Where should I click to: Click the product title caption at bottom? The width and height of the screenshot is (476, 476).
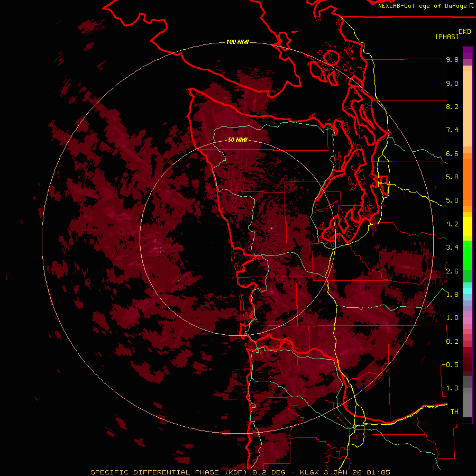tap(240, 472)
